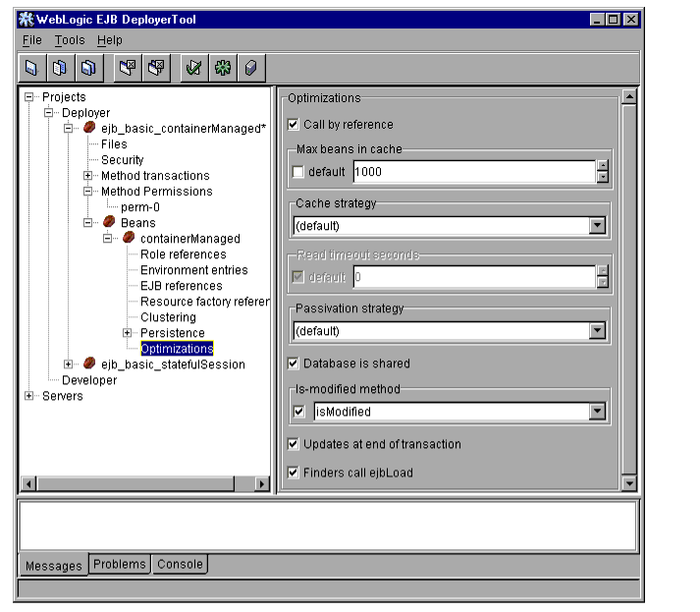This screenshot has width=700, height=612.
Task: Uncheck Call by reference
Action: (294, 124)
